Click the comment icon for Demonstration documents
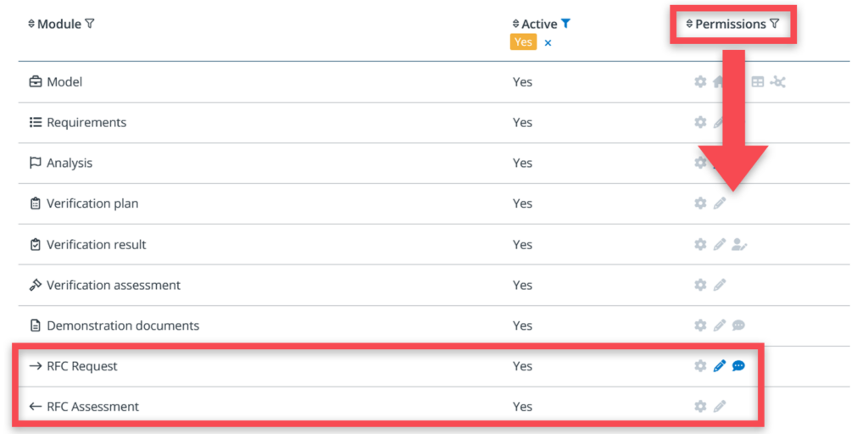The height and width of the screenshot is (434, 868). point(738,325)
